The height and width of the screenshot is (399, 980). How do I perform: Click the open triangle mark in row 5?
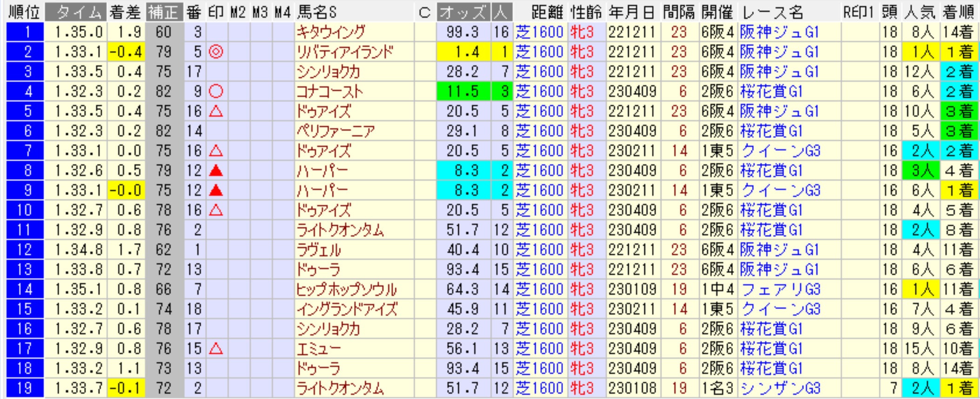(x=216, y=111)
